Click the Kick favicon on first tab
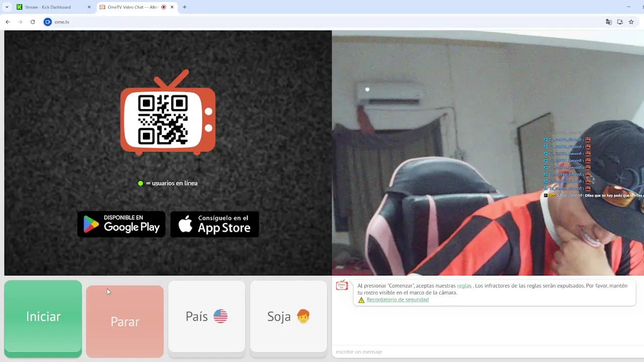This screenshot has height=362, width=644. pos(20,7)
